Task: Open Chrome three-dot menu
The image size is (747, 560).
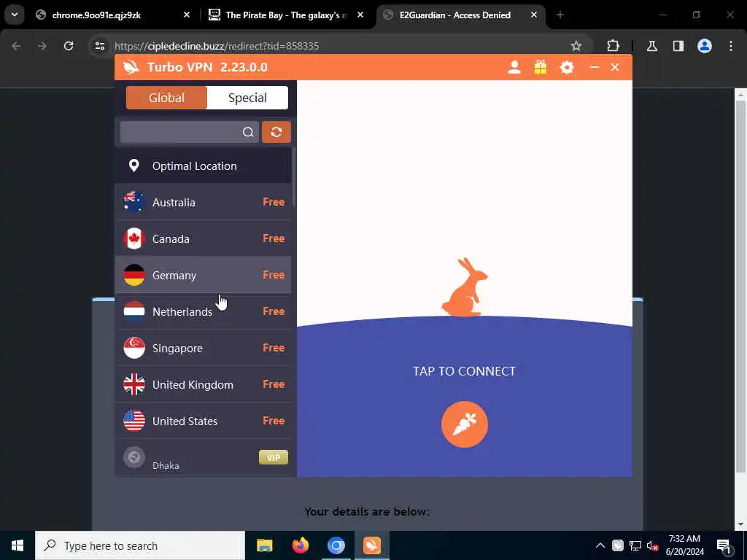Action: (x=730, y=46)
